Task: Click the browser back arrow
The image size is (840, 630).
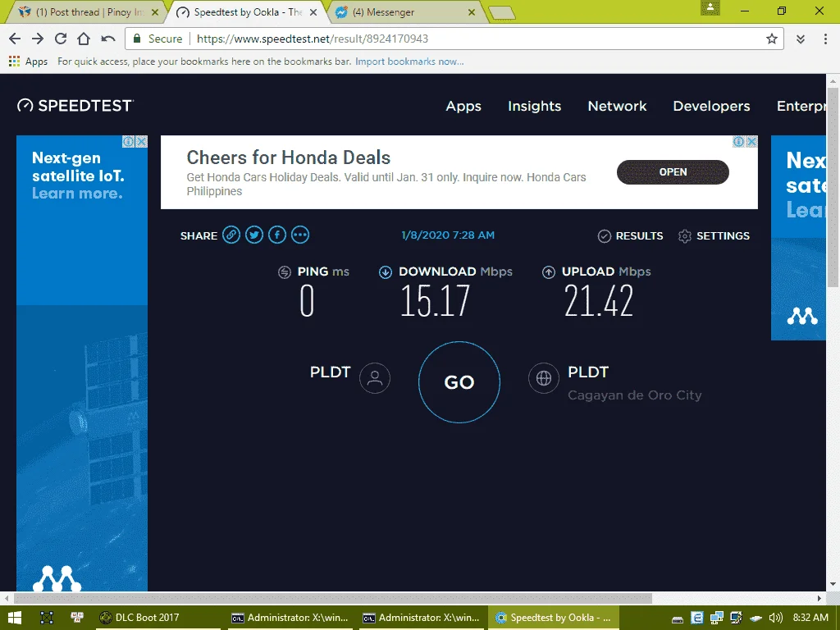Action: point(15,39)
